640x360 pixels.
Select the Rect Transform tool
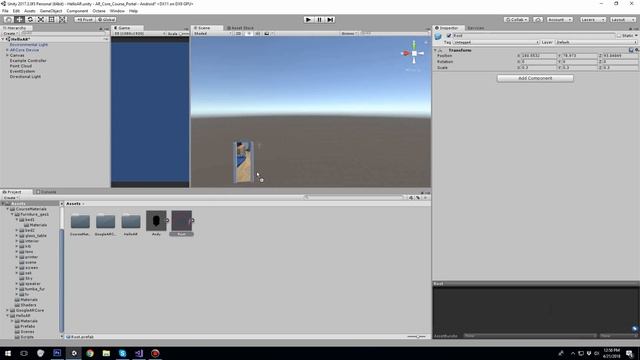[51, 20]
